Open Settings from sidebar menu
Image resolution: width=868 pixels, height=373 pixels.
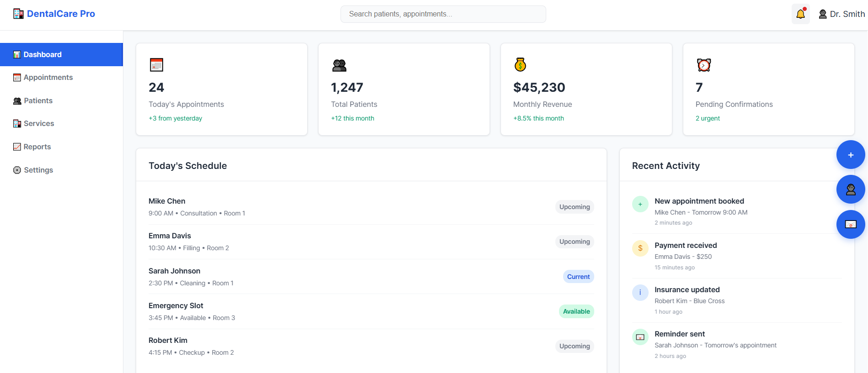pyautogui.click(x=38, y=170)
